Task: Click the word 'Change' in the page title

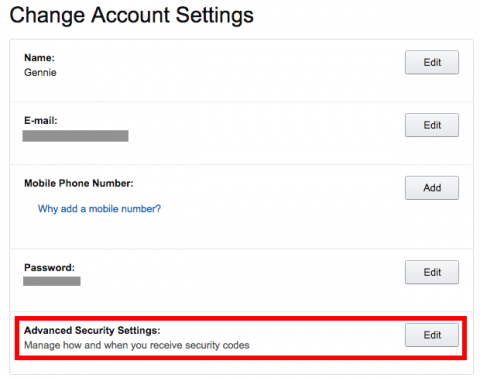Action: tap(47, 16)
